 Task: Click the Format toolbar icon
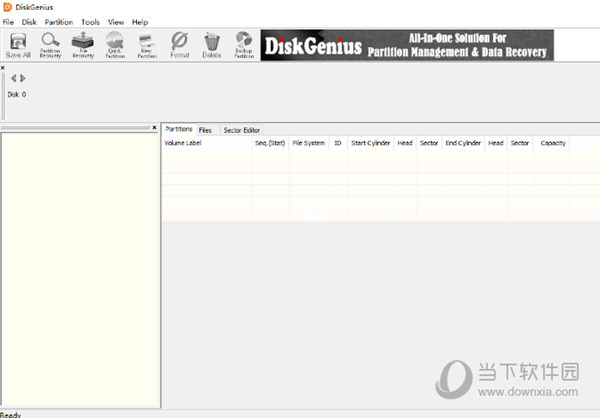click(179, 45)
